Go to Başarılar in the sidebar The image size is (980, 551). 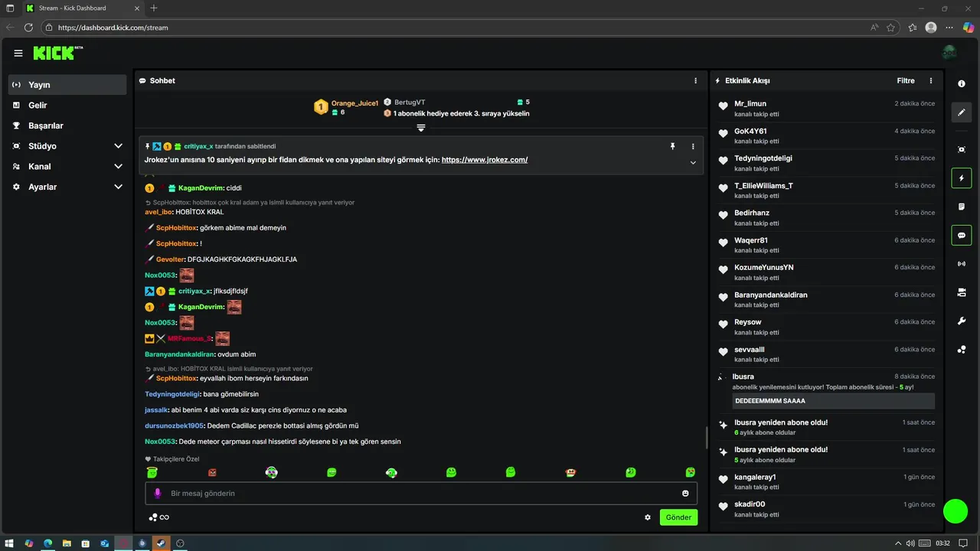tap(67, 126)
